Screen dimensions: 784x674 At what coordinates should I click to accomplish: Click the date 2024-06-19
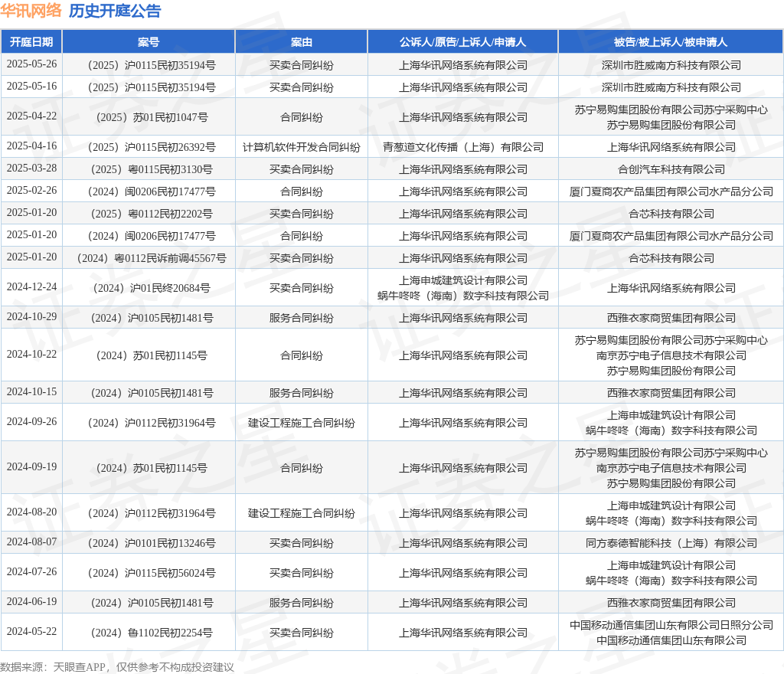tap(31, 602)
